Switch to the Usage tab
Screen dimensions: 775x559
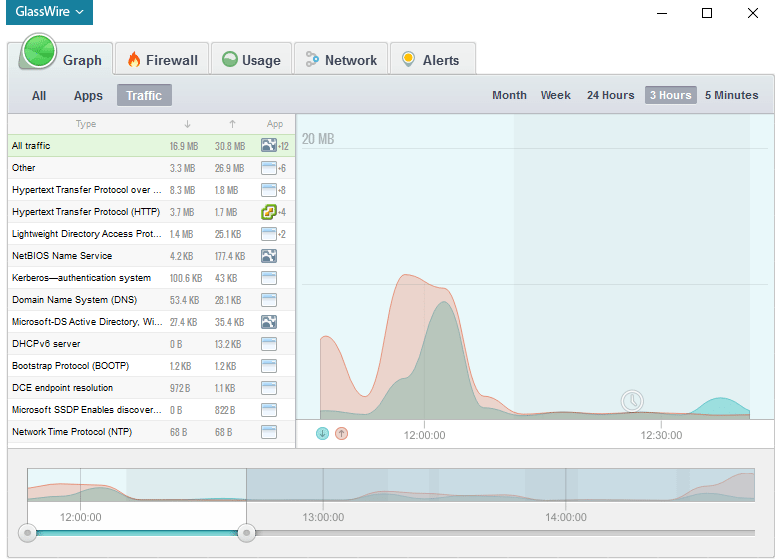[x=251, y=59]
